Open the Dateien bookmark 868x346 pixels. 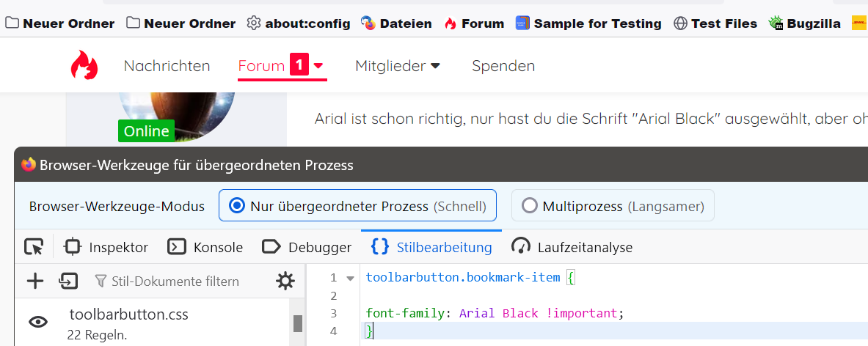[396, 23]
